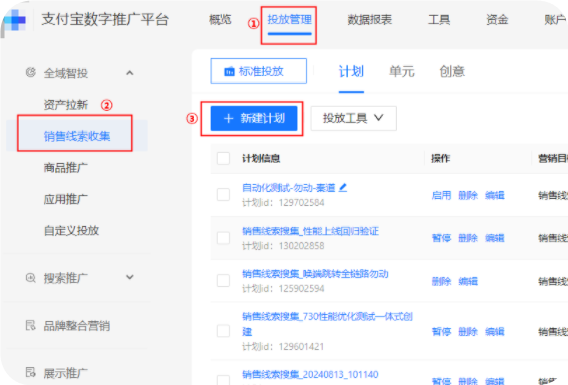Open plan 自动化测试-勿动-秦道
568x385 pixels.
click(x=289, y=188)
